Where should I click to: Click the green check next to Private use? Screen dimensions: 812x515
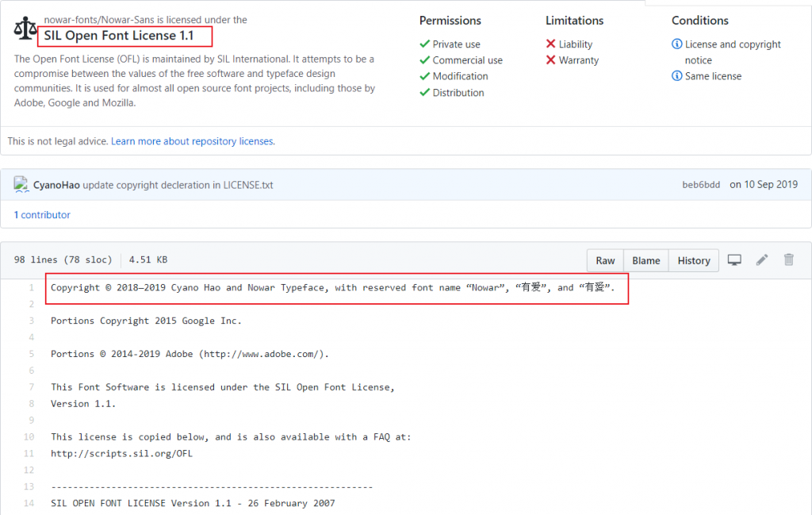pos(425,44)
